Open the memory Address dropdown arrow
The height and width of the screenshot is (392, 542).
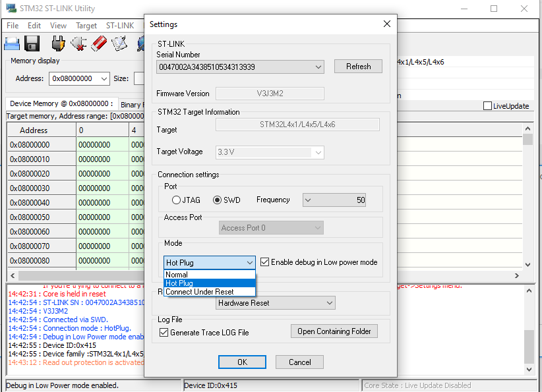(104, 79)
